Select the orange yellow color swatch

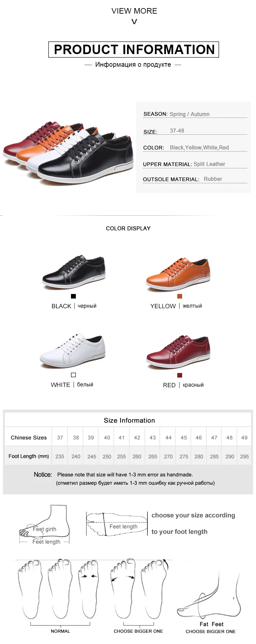click(180, 296)
